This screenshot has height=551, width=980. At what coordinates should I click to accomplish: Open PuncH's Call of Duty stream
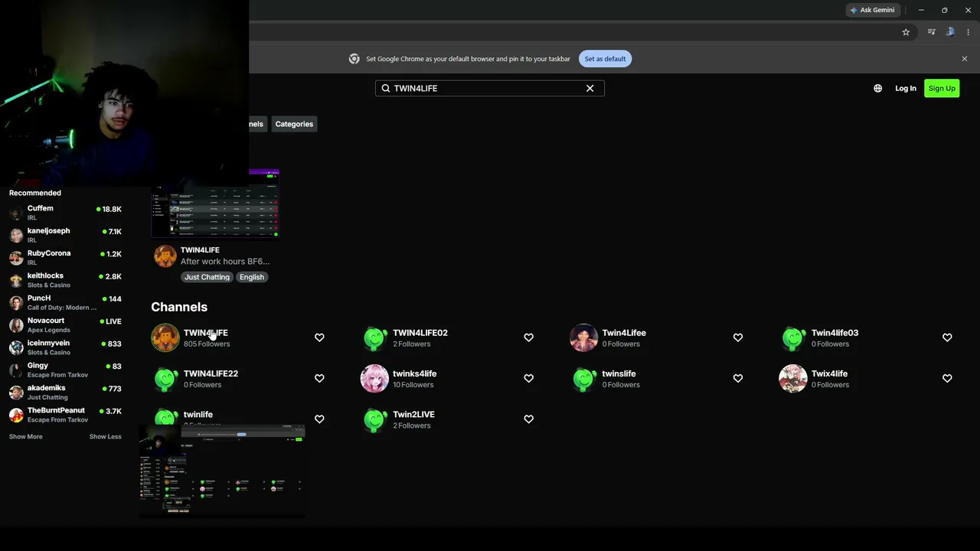[x=65, y=302]
